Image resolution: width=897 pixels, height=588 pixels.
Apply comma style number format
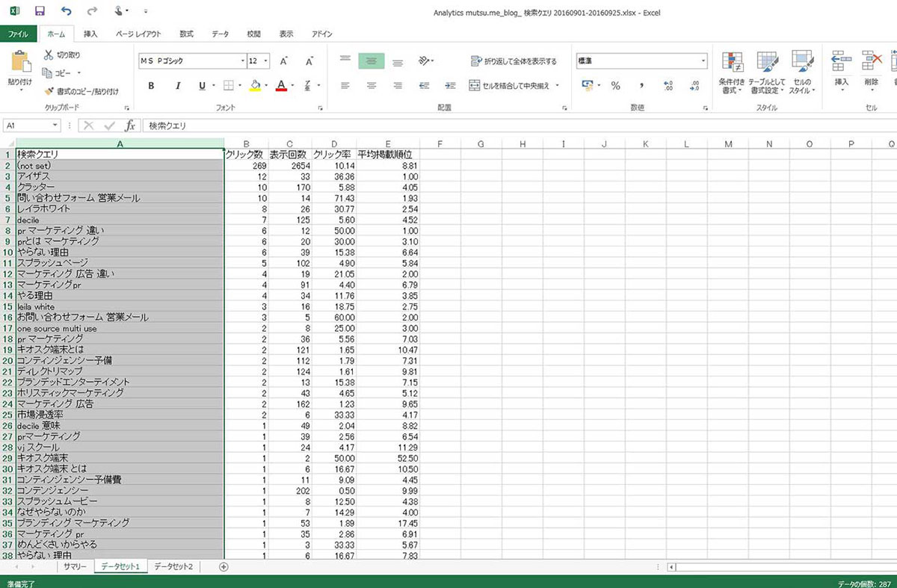[x=641, y=86]
